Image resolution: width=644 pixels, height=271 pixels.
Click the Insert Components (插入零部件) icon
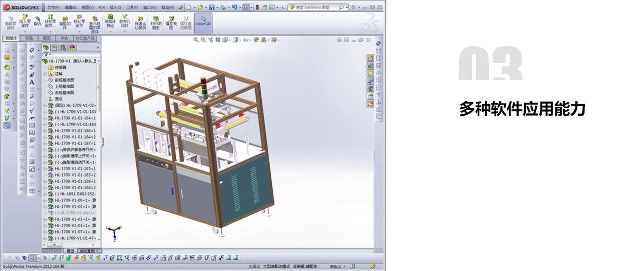24,22
